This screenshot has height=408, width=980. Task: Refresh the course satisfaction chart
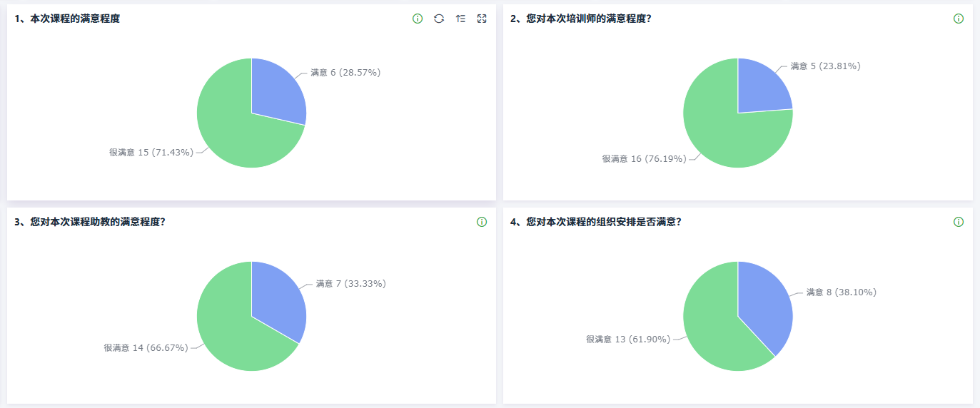pos(439,19)
